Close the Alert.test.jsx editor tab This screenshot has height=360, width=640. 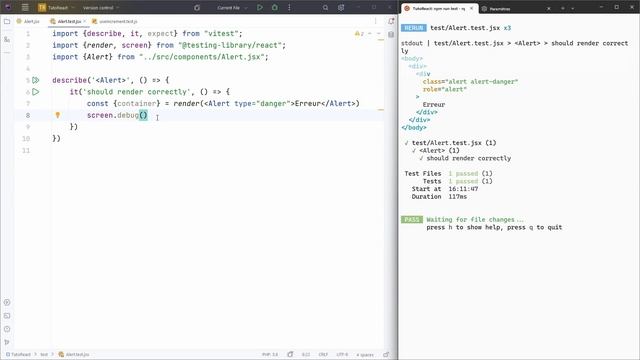pyautogui.click(x=84, y=21)
